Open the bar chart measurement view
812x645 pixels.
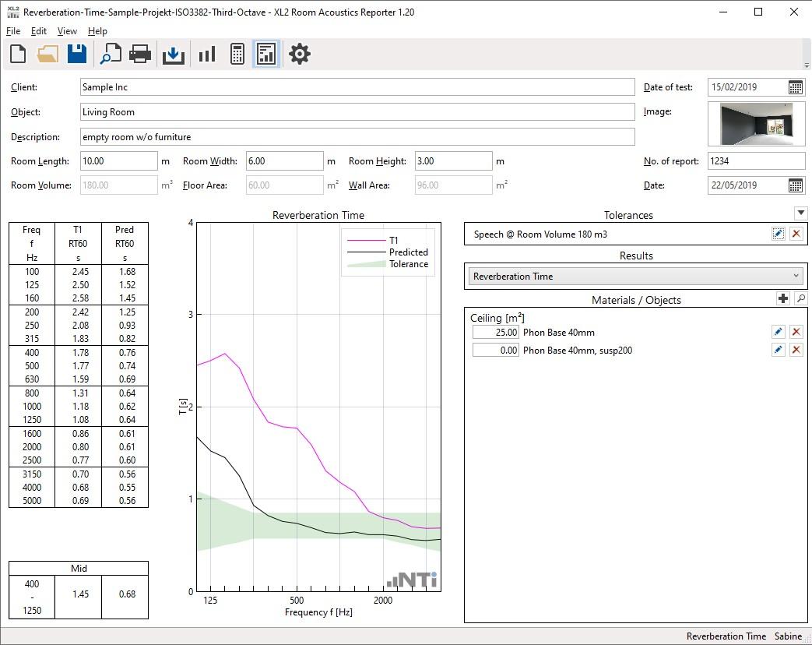pos(207,54)
